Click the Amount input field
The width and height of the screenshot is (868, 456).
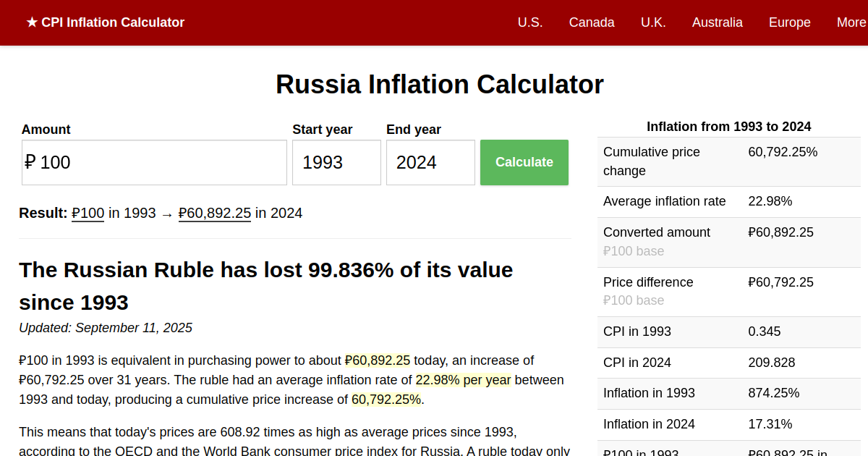[x=153, y=162]
